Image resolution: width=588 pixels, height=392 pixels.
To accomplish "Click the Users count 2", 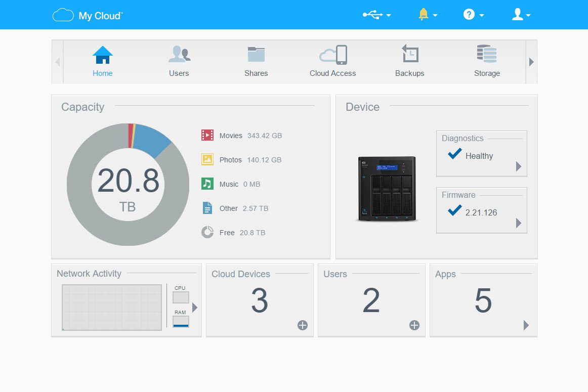I will (371, 300).
